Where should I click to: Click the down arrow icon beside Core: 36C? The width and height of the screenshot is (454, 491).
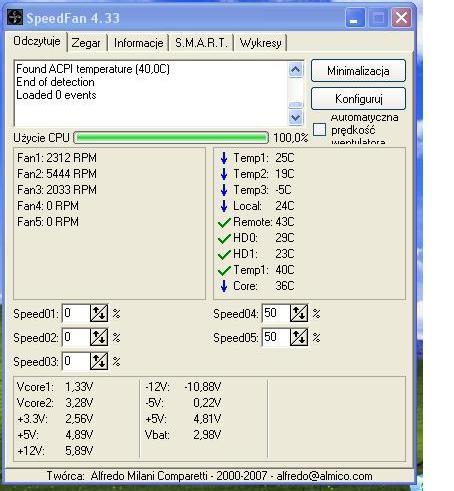coord(224,286)
